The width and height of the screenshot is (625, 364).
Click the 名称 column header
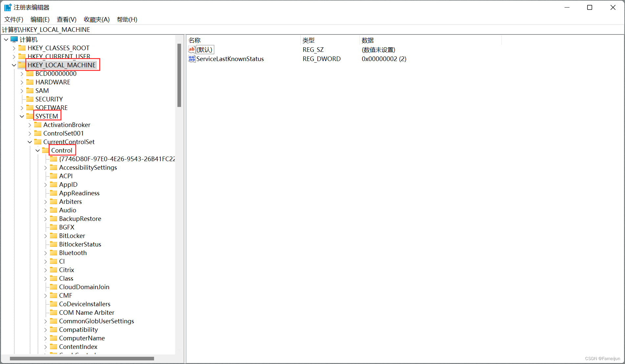click(195, 40)
